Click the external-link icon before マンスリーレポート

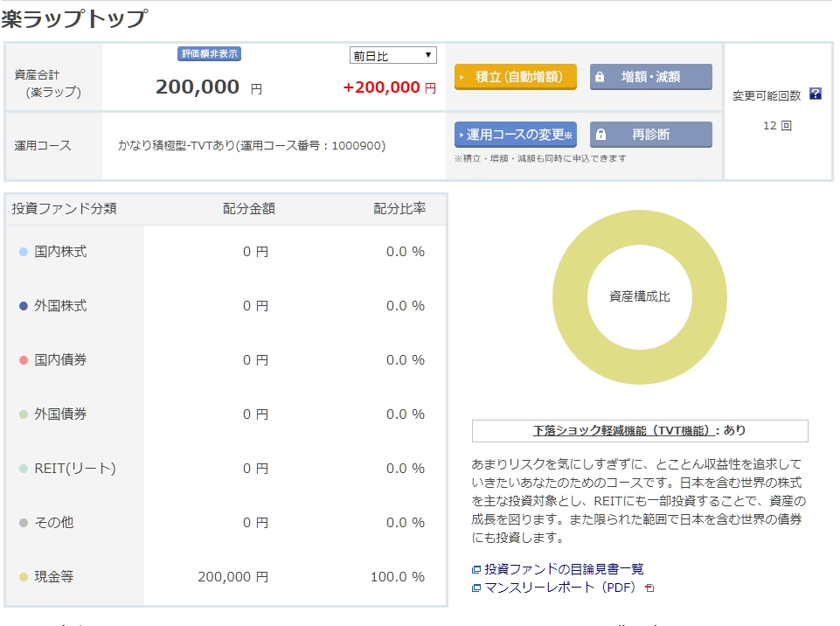click(x=476, y=588)
